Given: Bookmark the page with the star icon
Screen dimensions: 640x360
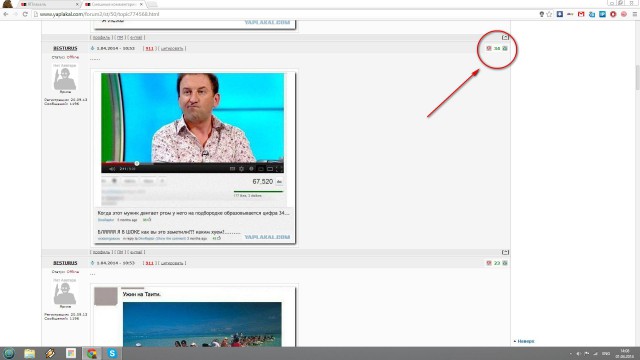Looking at the screenshot, I should pyautogui.click(x=549, y=14).
